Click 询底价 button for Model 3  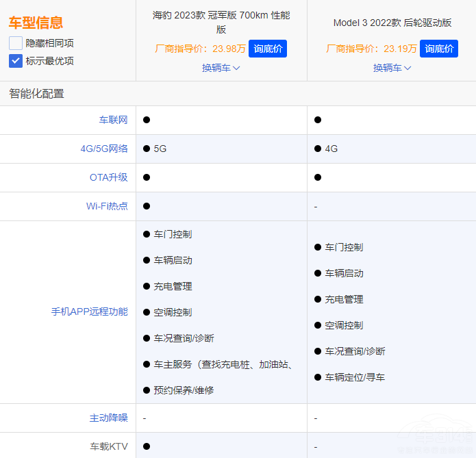pos(438,49)
